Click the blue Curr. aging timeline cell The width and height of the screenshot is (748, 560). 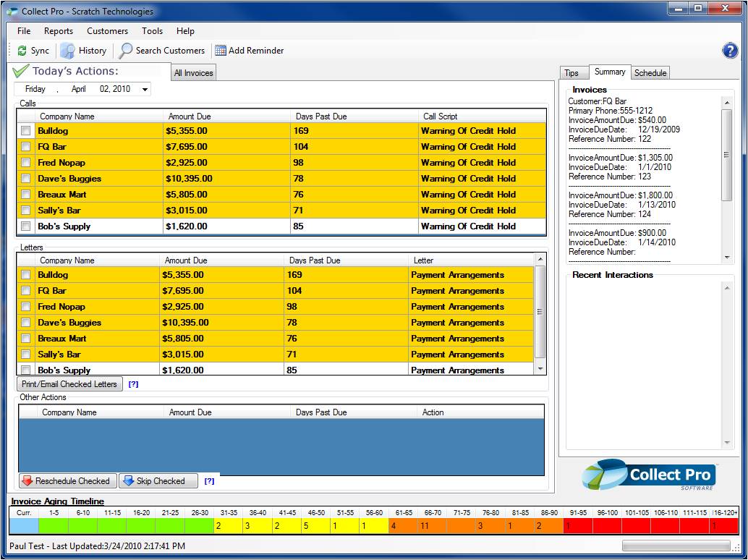[x=24, y=526]
